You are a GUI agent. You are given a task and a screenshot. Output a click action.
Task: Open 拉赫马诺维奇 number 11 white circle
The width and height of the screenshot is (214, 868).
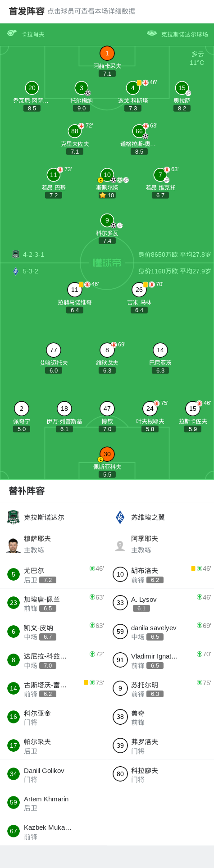coord(75,290)
